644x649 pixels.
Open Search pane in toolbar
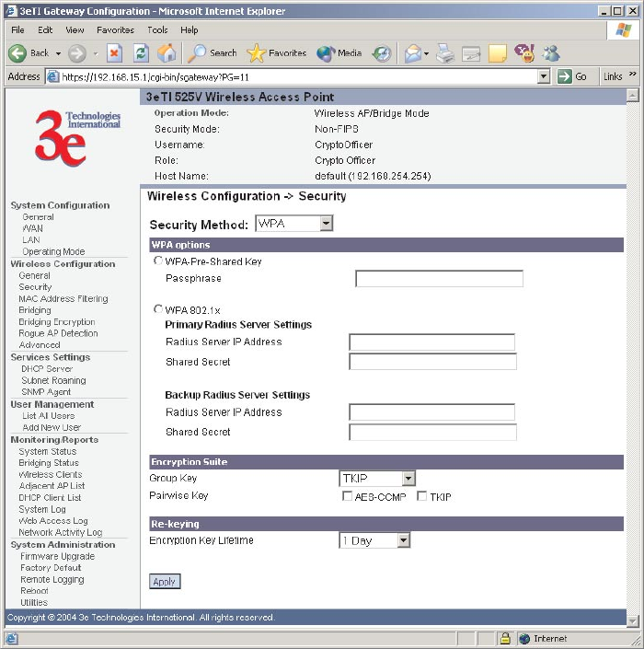click(212, 53)
